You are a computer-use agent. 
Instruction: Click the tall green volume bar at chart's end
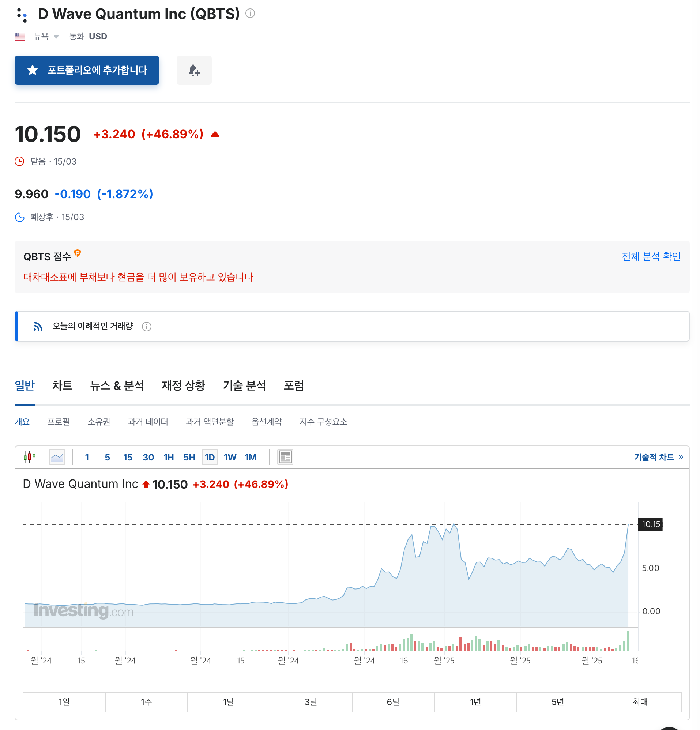pos(628,641)
